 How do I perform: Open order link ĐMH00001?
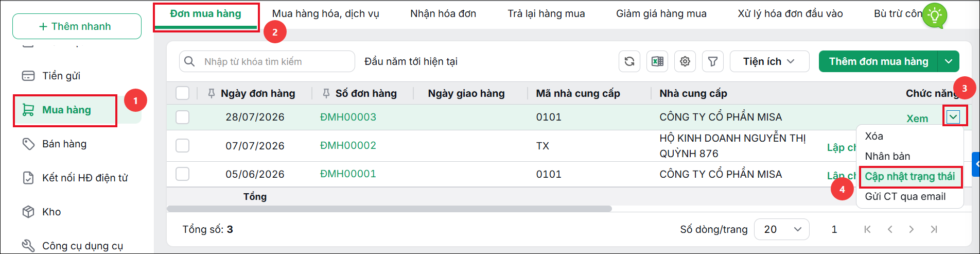click(348, 174)
